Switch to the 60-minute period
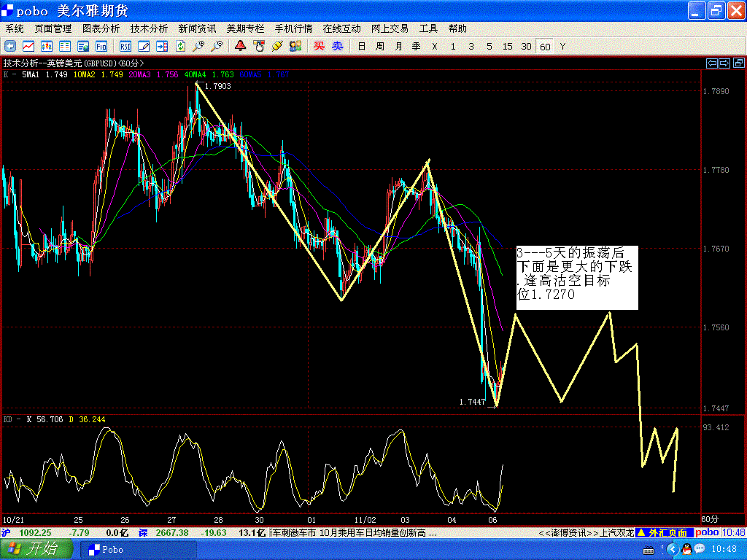Screen dimensions: 747x560 click(545, 47)
